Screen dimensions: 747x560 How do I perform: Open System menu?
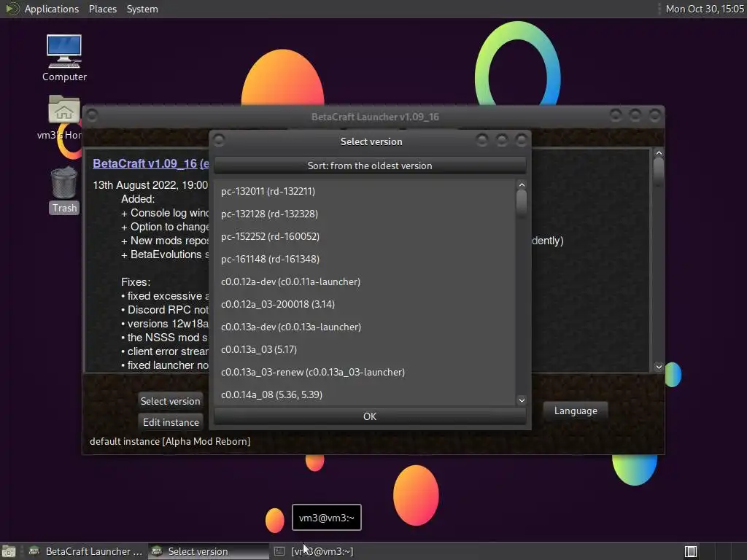[x=142, y=9]
